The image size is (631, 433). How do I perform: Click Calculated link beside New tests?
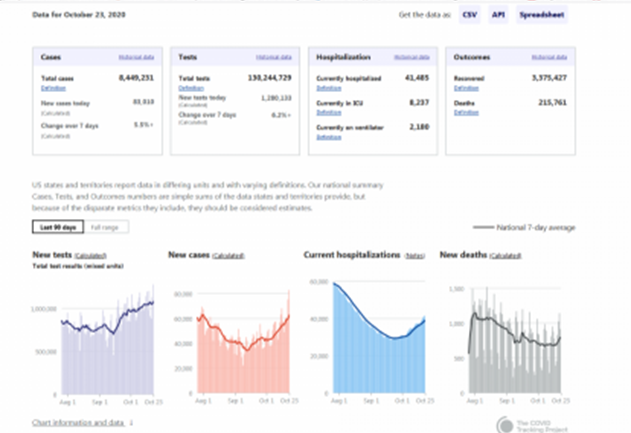pyautogui.click(x=91, y=257)
